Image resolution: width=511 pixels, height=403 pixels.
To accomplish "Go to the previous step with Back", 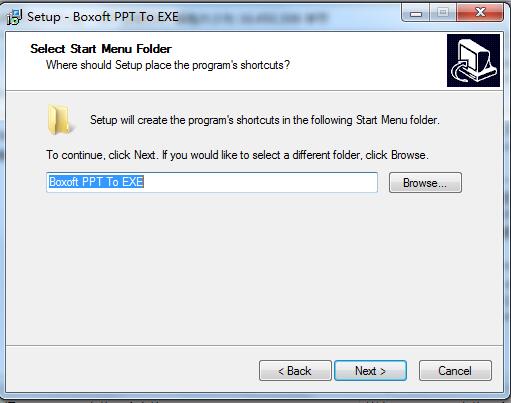I will click(295, 371).
